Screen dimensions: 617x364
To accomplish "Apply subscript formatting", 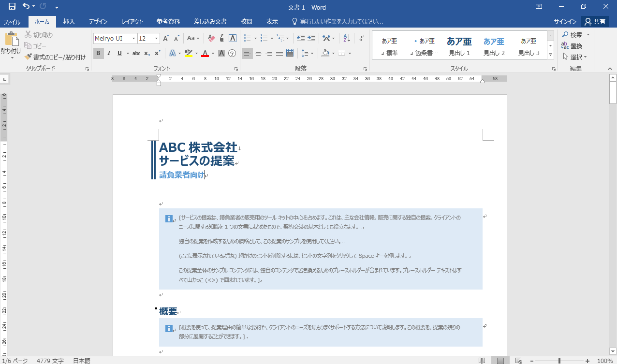I will (x=147, y=53).
